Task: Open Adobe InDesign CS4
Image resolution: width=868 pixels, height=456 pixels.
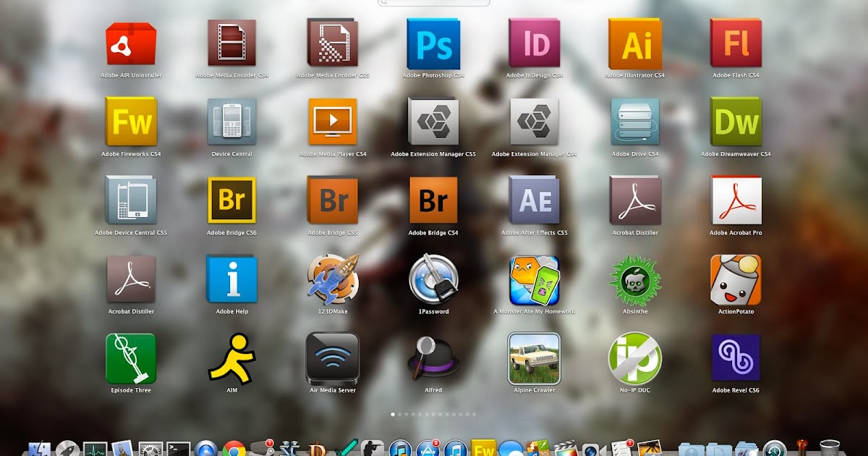Action: click(x=535, y=43)
